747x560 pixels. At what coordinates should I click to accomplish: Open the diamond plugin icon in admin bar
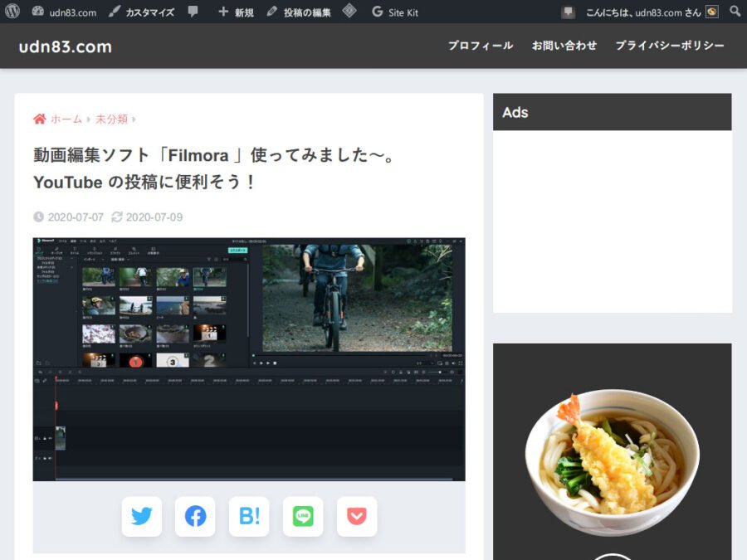pyautogui.click(x=349, y=11)
